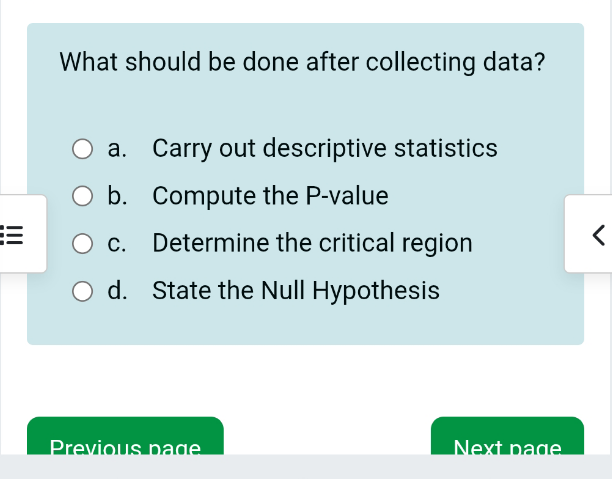
Task: Select radio button for option a
Action: (x=83, y=150)
